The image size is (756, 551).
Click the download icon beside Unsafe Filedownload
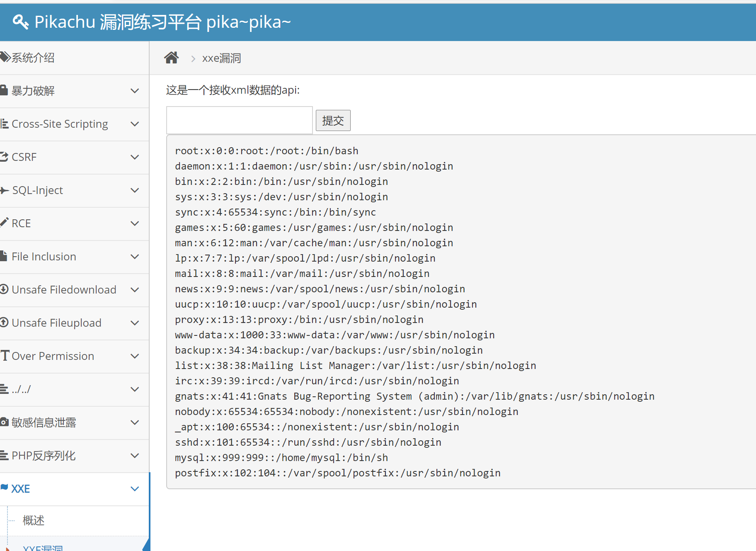tap(4, 289)
